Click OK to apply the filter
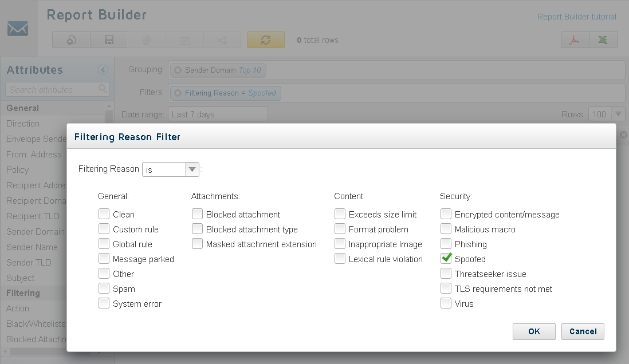 (534, 331)
